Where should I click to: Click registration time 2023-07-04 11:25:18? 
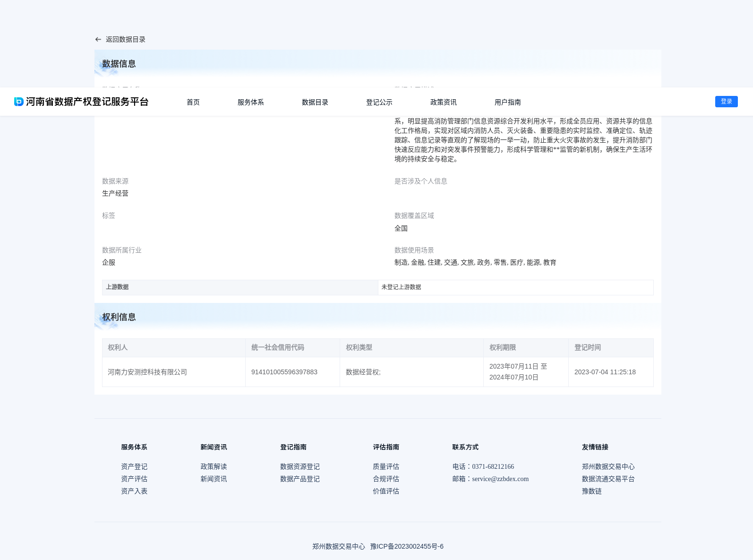click(x=605, y=372)
